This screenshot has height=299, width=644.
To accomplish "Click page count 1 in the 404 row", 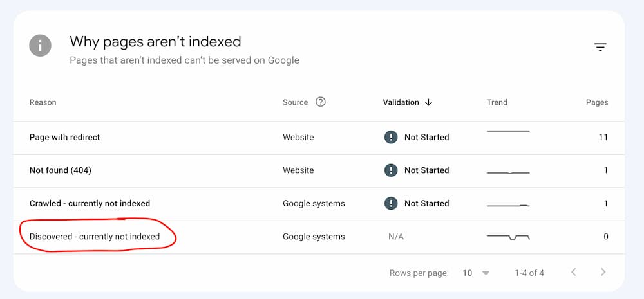I will click(x=606, y=170).
